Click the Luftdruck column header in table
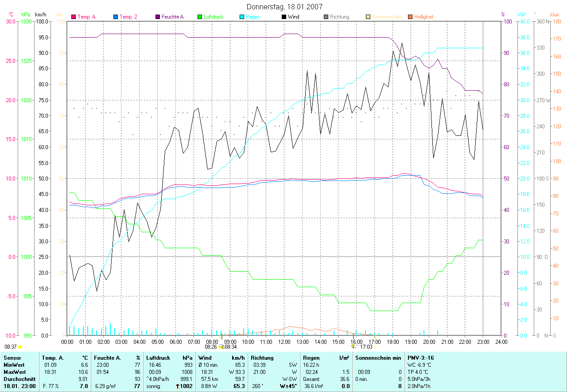The height and width of the screenshot is (392, 567). point(159,357)
